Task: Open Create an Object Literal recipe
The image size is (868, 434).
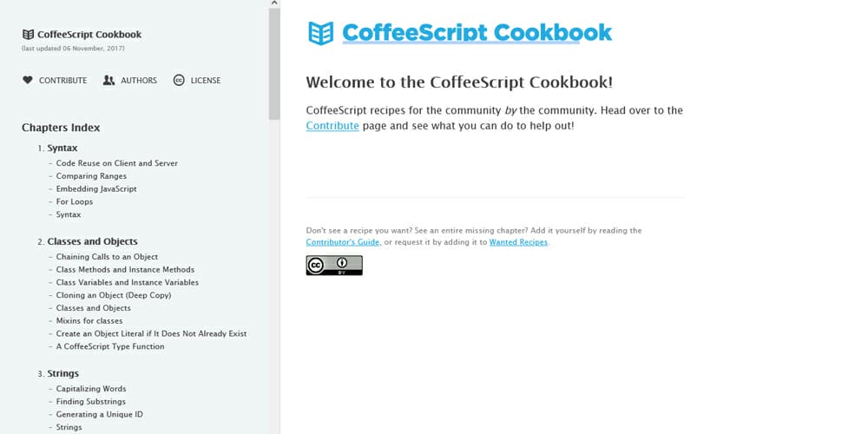Action: [x=151, y=333]
